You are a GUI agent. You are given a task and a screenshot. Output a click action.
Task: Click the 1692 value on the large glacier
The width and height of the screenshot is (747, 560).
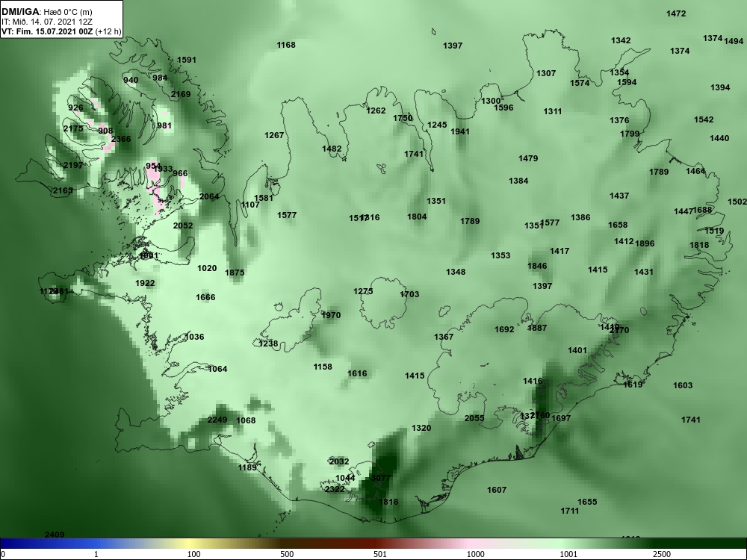(504, 329)
